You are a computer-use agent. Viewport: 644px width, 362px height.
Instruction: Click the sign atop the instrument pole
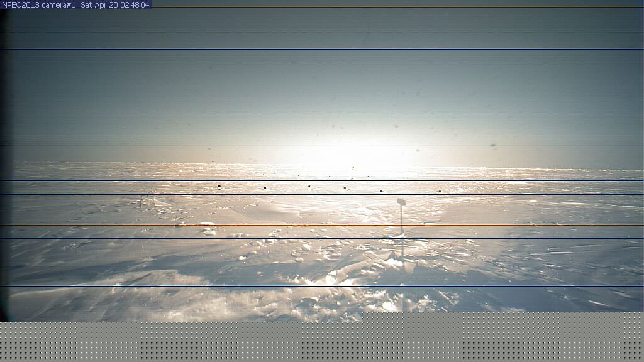(401, 202)
